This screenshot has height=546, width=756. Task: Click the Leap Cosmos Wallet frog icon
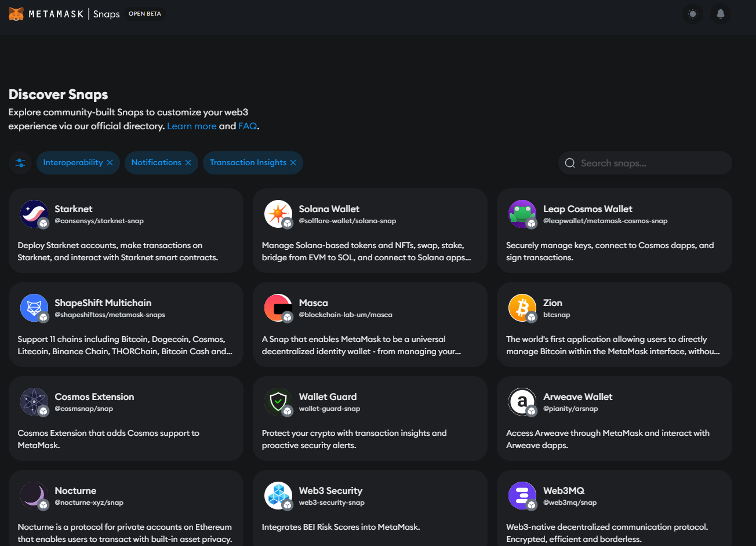click(522, 214)
